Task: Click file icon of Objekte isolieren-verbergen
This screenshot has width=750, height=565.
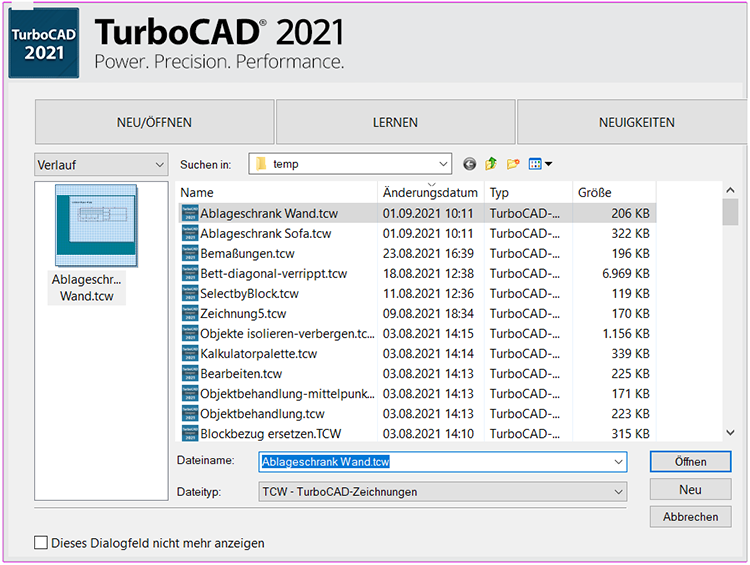Action: [190, 333]
